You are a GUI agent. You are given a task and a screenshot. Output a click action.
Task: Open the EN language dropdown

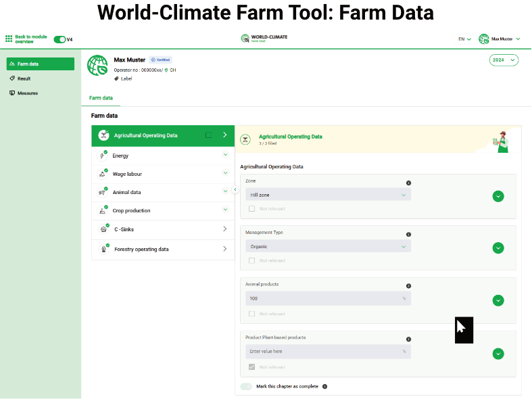[464, 39]
